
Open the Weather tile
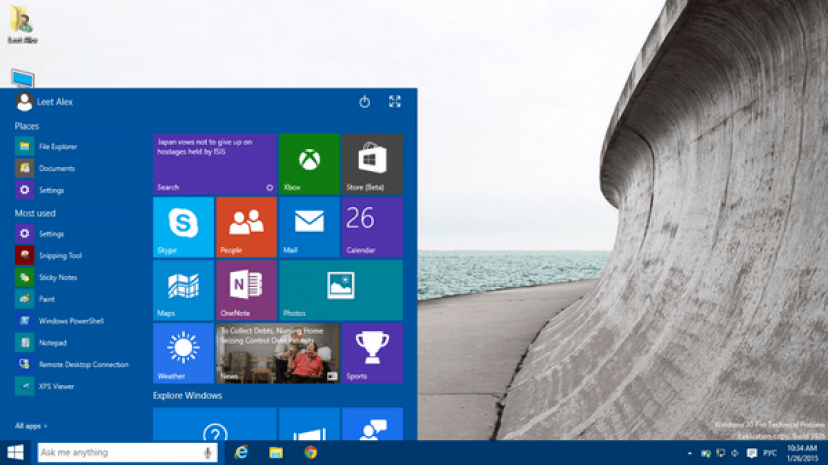(183, 353)
